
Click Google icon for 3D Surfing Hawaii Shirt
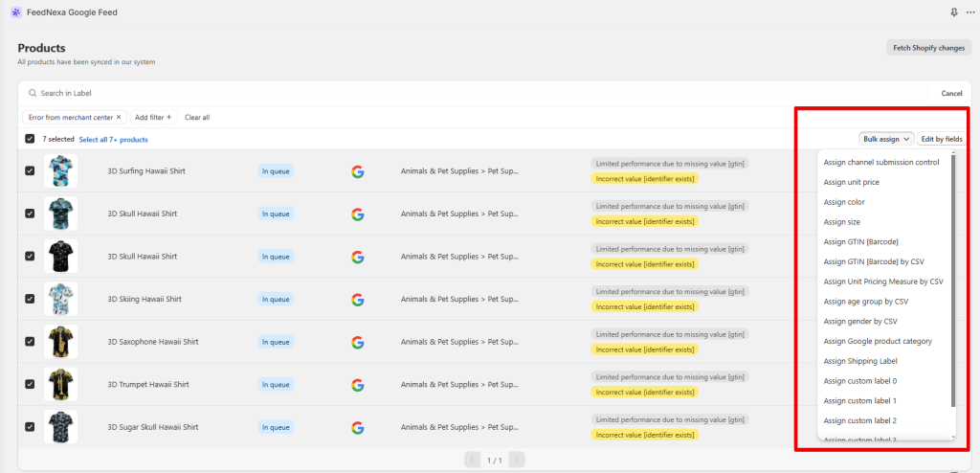358,171
